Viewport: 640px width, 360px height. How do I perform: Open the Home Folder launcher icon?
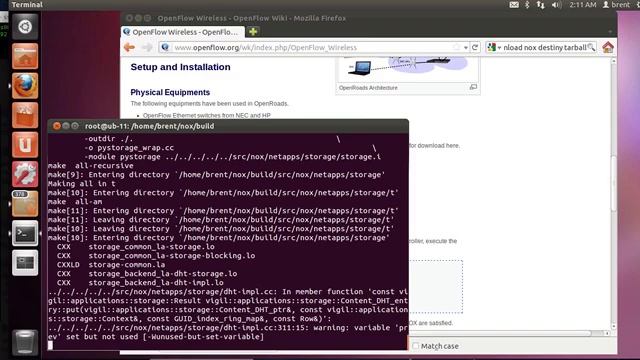pos(25,56)
